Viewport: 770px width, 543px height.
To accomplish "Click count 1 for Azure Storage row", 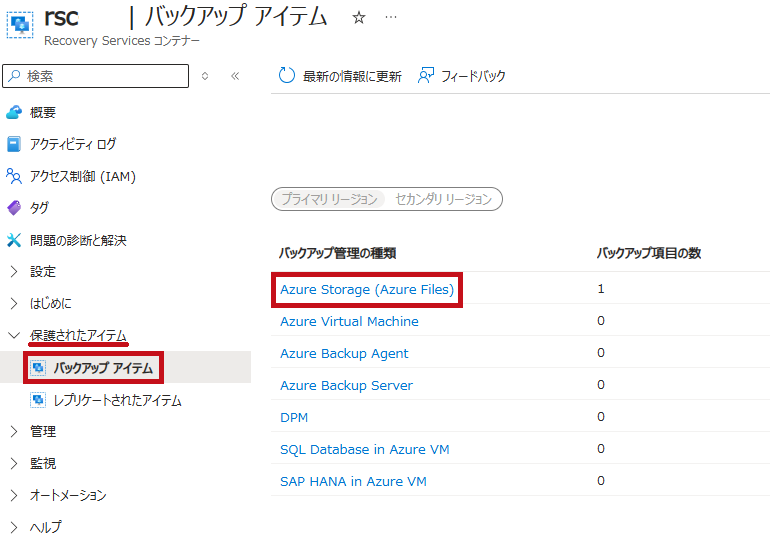I will click(601, 289).
